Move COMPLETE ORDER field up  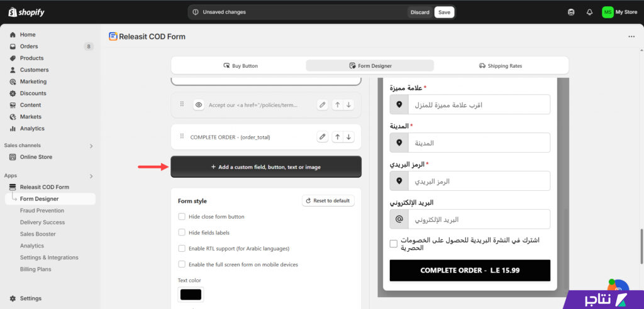click(x=337, y=137)
